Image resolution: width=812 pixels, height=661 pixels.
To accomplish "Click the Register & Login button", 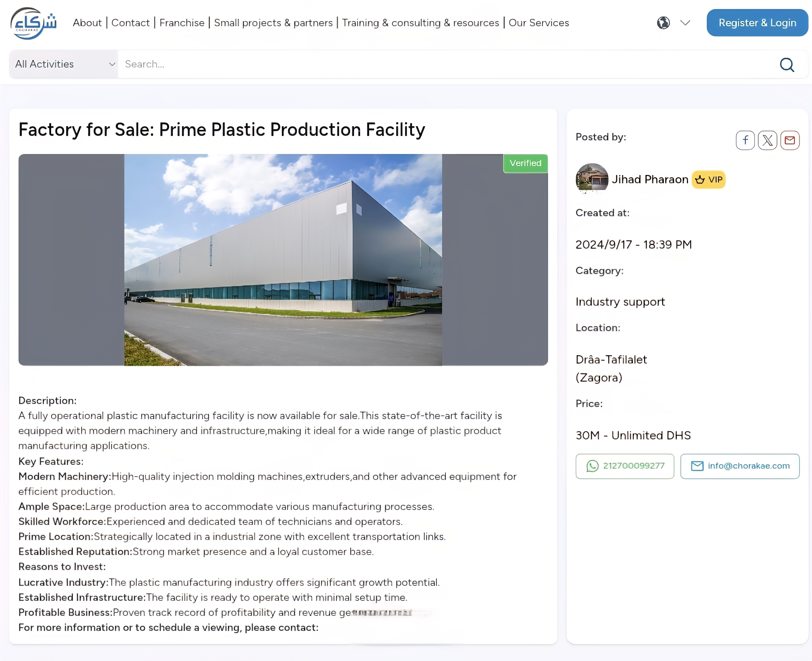I will click(757, 23).
